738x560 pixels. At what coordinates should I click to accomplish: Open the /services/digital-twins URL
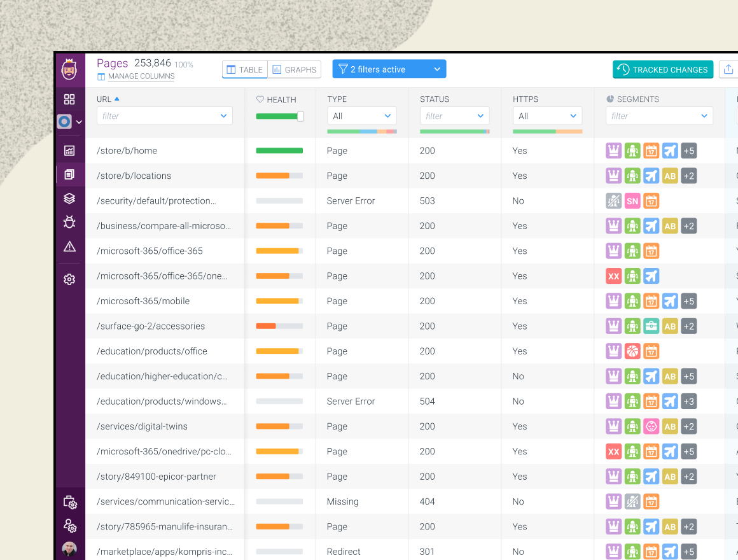[x=142, y=426]
